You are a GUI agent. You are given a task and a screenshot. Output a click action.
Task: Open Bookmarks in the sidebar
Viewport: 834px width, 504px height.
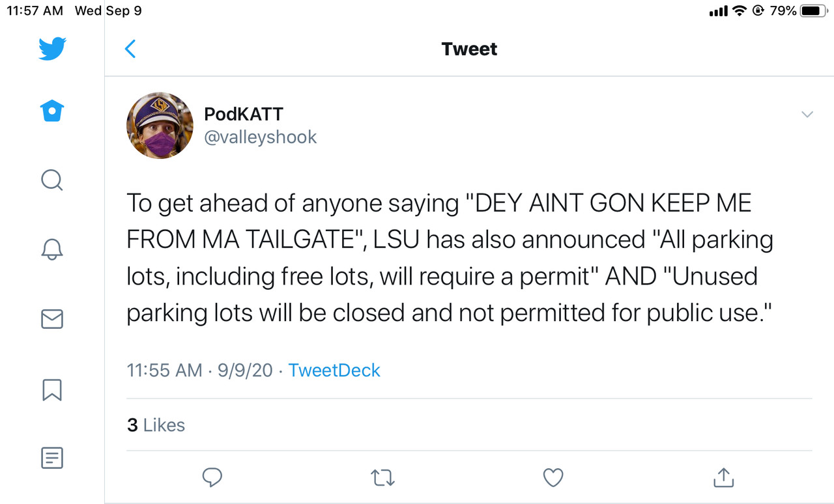pyautogui.click(x=52, y=389)
